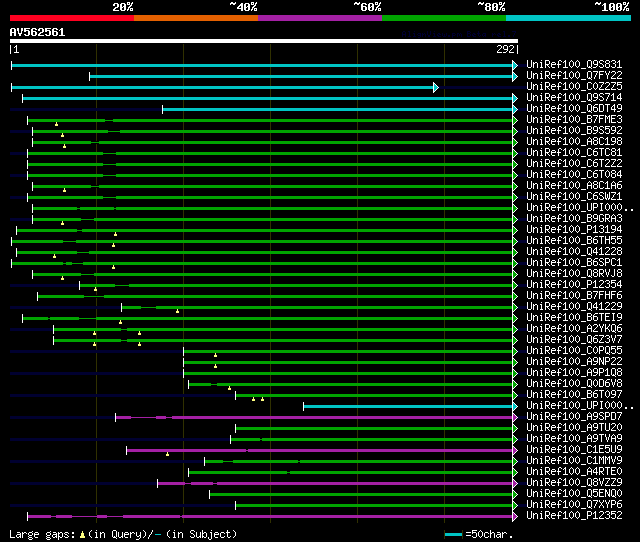
Task: Click the cyan =50char. scale bar
Action: (453, 534)
